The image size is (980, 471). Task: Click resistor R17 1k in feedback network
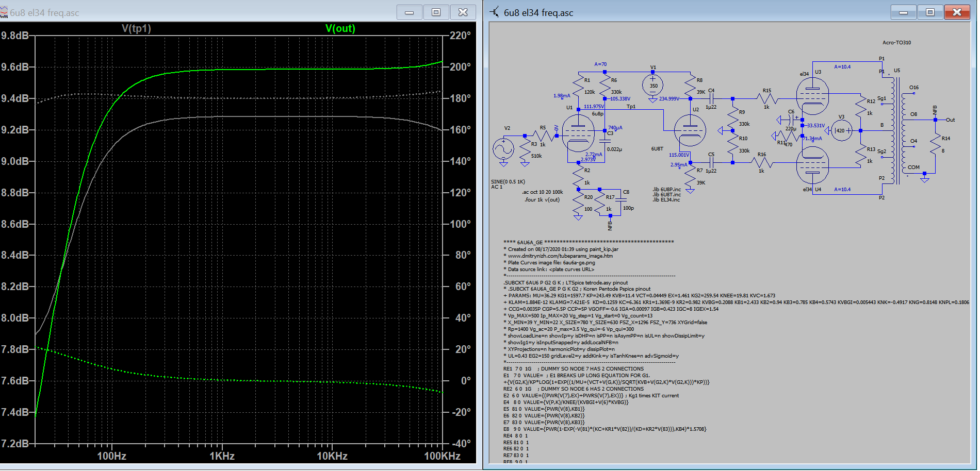point(600,203)
